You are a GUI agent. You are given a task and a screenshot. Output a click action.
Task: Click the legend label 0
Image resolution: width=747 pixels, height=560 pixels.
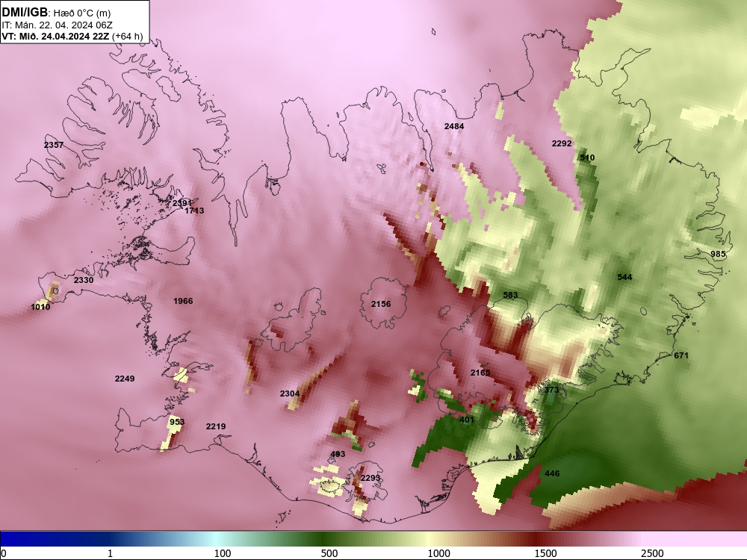(x=4, y=553)
